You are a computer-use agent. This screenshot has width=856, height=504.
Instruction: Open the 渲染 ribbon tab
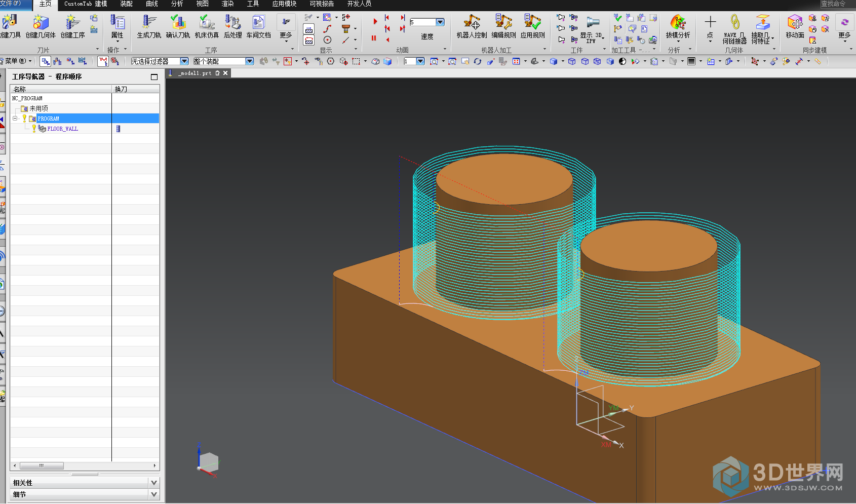coord(228,4)
